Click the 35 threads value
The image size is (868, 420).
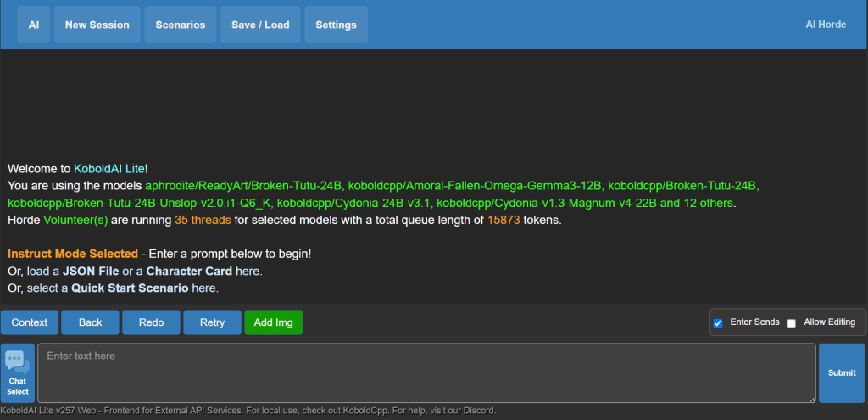click(203, 220)
